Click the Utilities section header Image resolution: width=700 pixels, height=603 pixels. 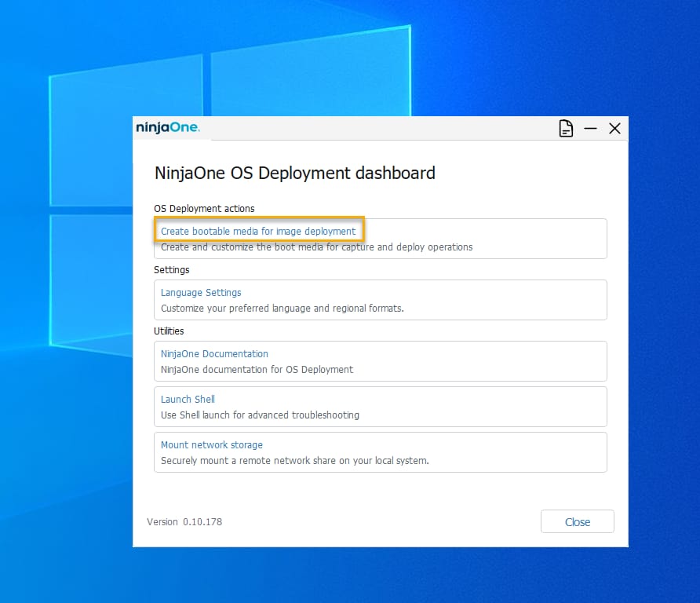(x=170, y=331)
